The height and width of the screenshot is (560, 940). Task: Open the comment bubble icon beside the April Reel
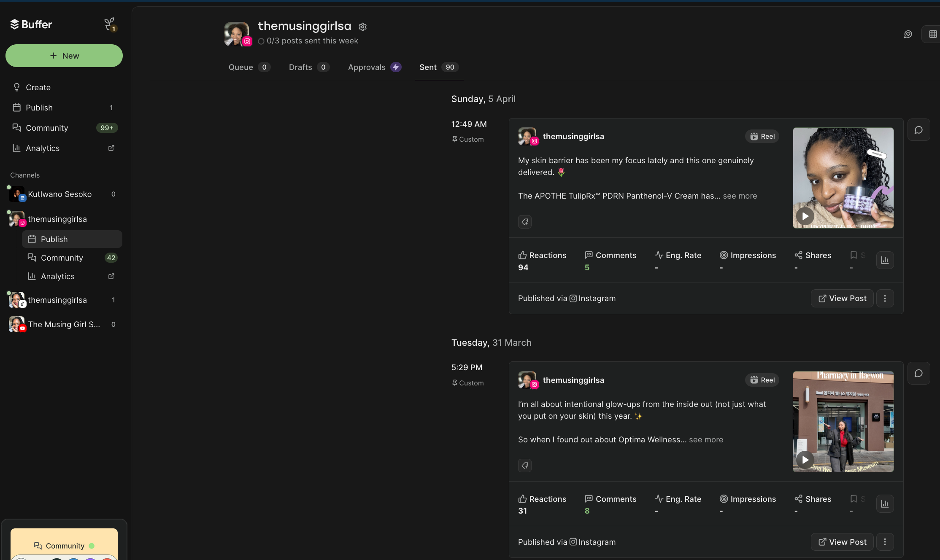coord(919,130)
